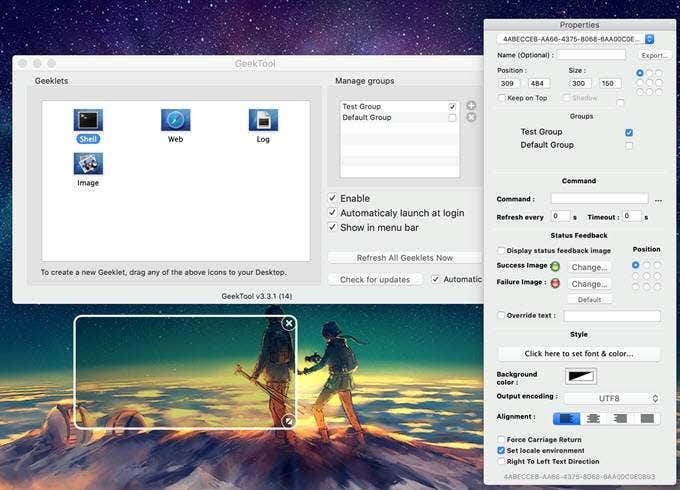This screenshot has width=680, height=490.
Task: Remove group with the x icon below plus
Action: pyautogui.click(x=471, y=117)
